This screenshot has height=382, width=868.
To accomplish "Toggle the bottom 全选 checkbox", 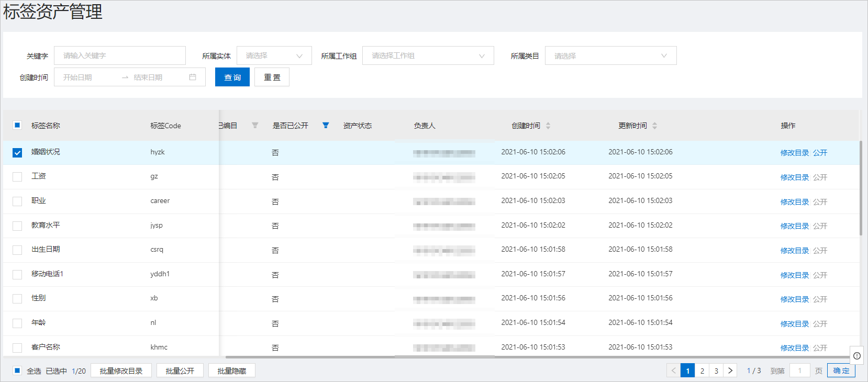I will [17, 370].
